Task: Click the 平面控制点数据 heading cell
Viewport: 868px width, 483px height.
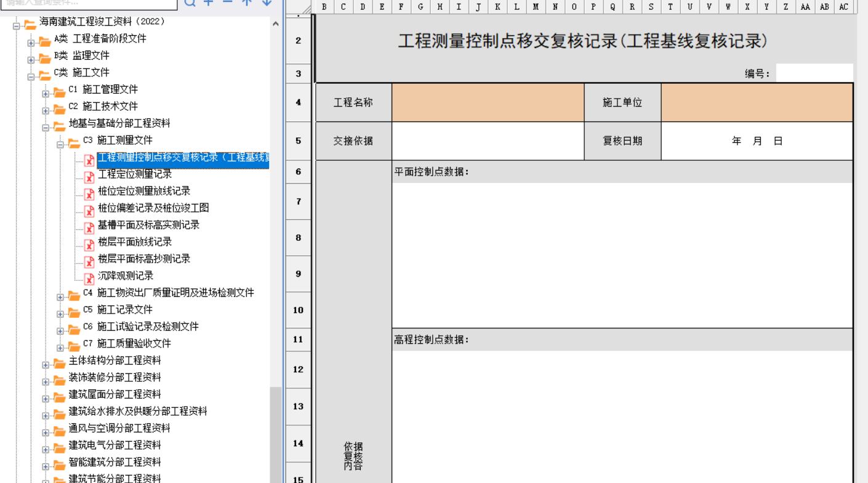Action: [x=622, y=172]
